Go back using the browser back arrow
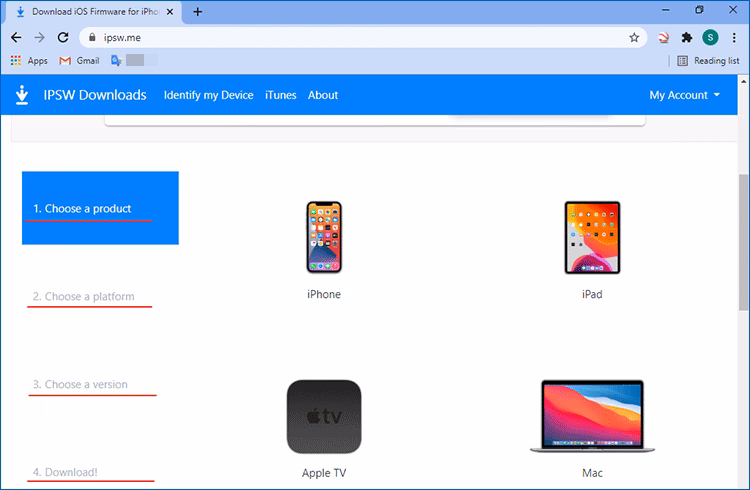 pyautogui.click(x=16, y=37)
